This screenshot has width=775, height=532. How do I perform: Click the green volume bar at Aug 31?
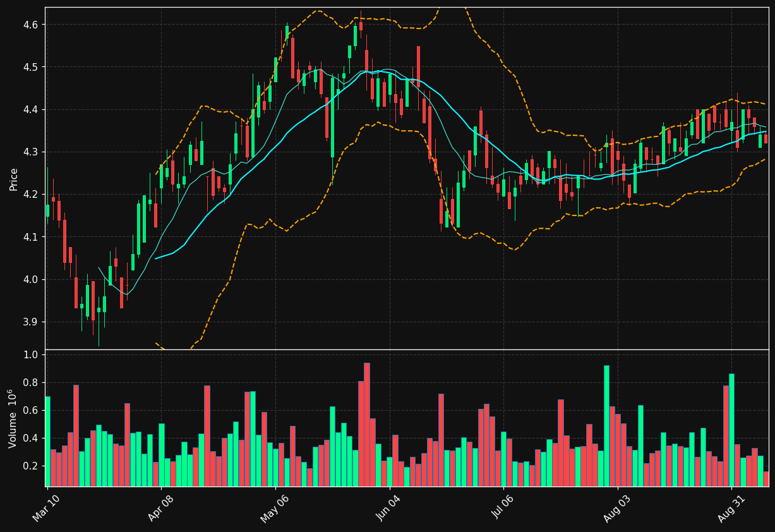pyautogui.click(x=731, y=430)
